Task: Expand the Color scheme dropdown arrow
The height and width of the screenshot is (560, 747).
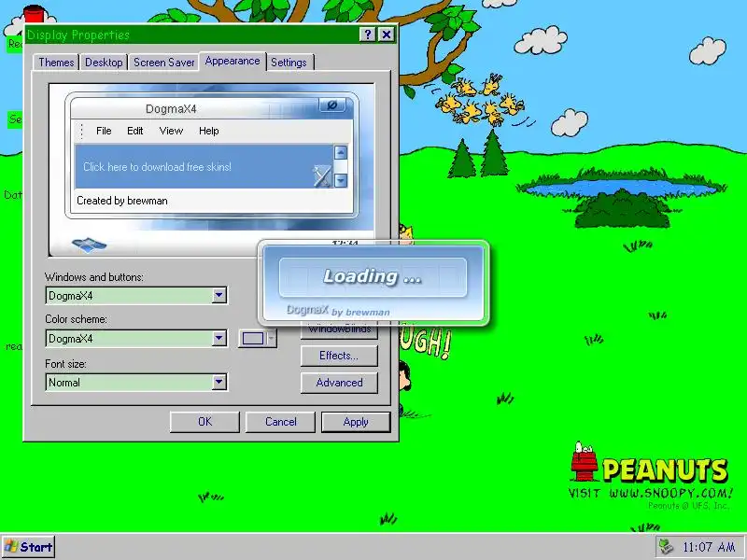Action: tap(219, 339)
